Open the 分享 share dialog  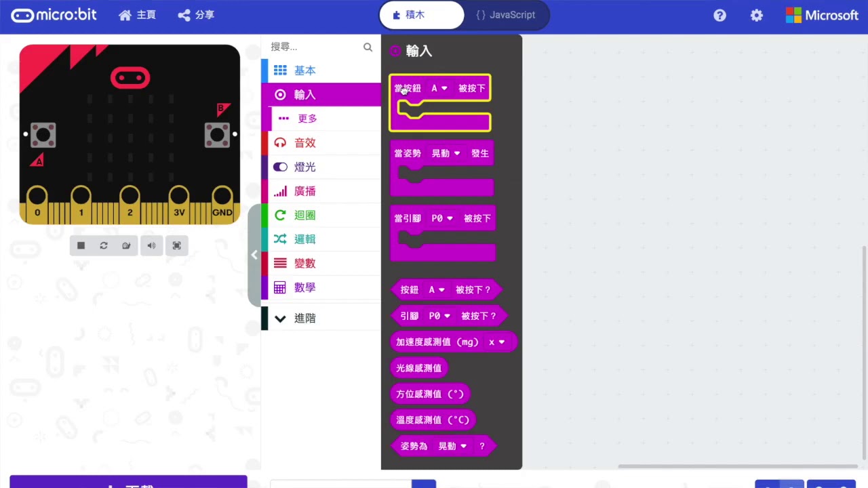coord(196,15)
